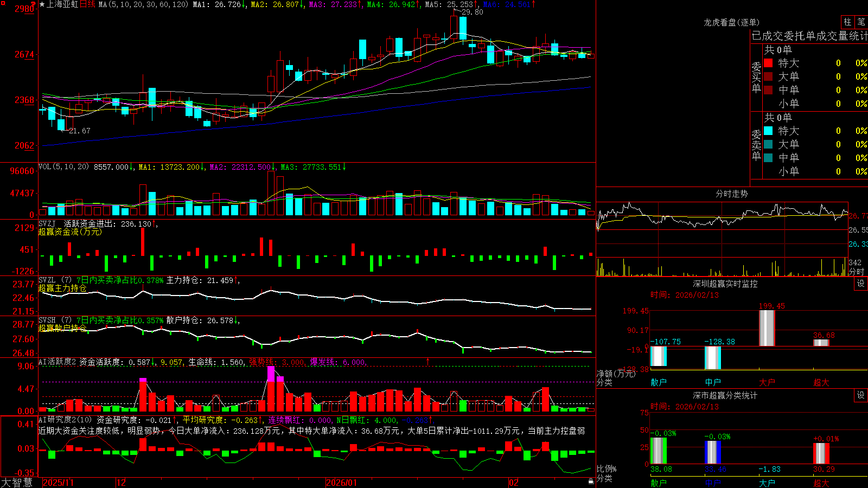Click the stock name 上海亚虹
868x488 pixels.
coord(62,4)
